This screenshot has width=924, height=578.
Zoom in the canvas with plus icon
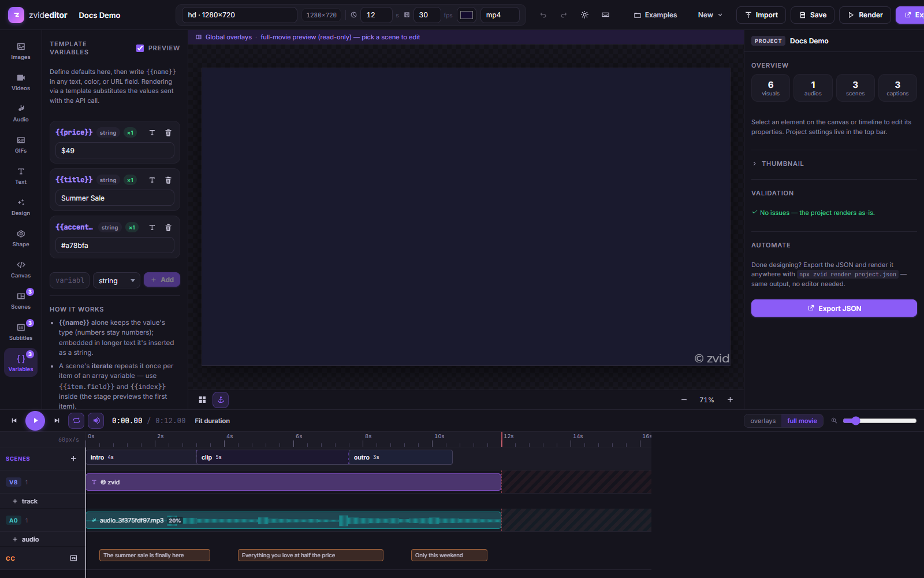click(x=730, y=399)
